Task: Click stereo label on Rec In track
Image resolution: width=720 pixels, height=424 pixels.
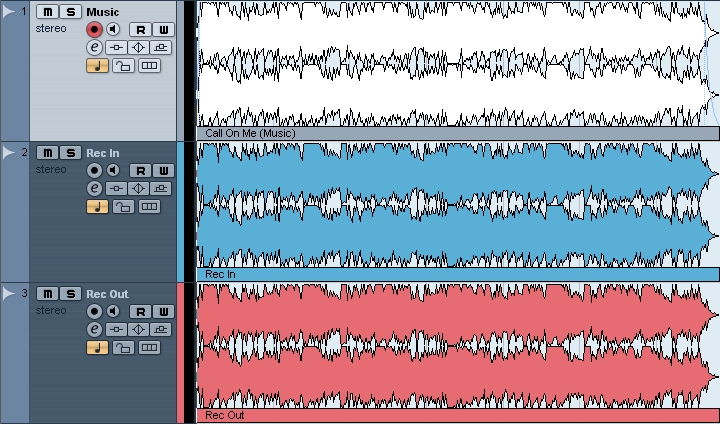Action: pos(51,170)
